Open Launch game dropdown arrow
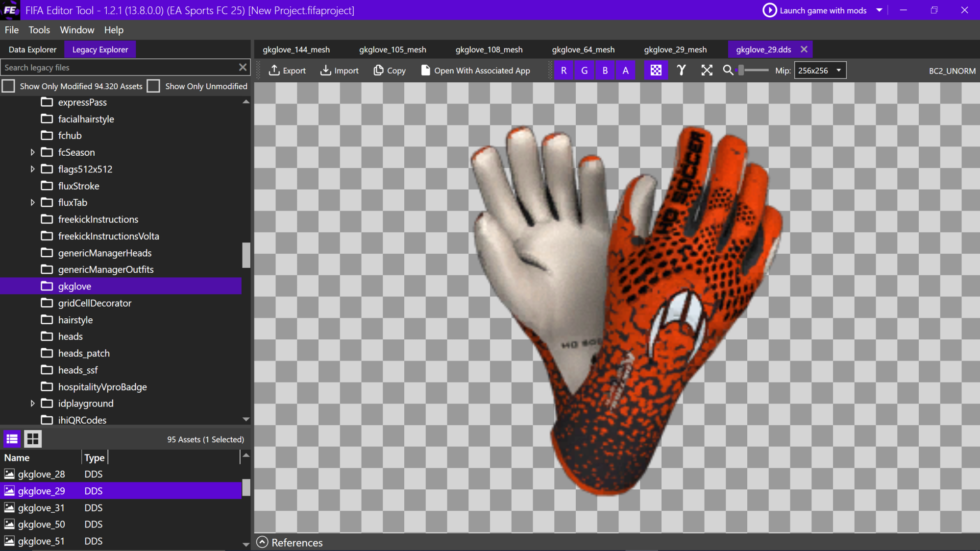The image size is (980, 551). tap(879, 10)
